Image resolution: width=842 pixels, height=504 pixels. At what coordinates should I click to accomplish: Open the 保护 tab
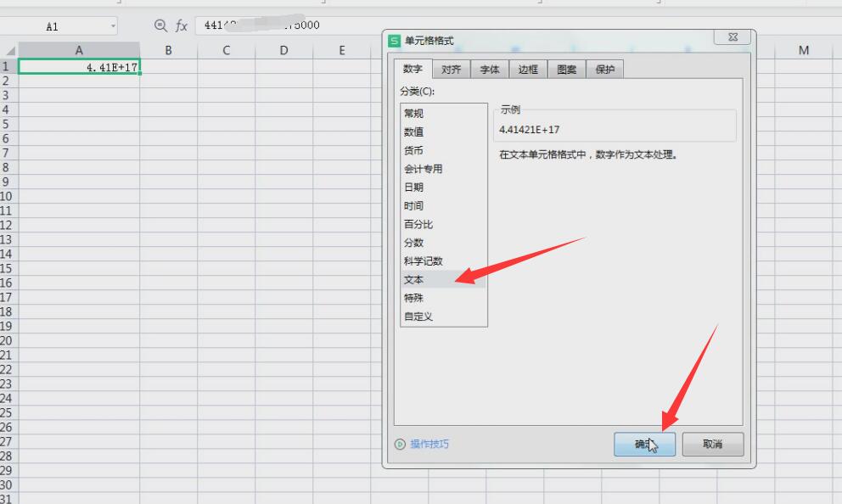click(x=604, y=70)
